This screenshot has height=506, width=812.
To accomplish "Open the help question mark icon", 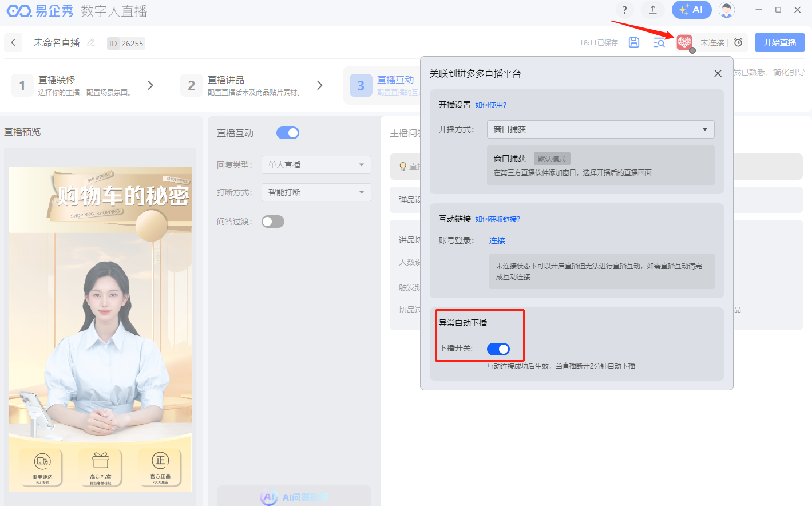I will click(624, 10).
